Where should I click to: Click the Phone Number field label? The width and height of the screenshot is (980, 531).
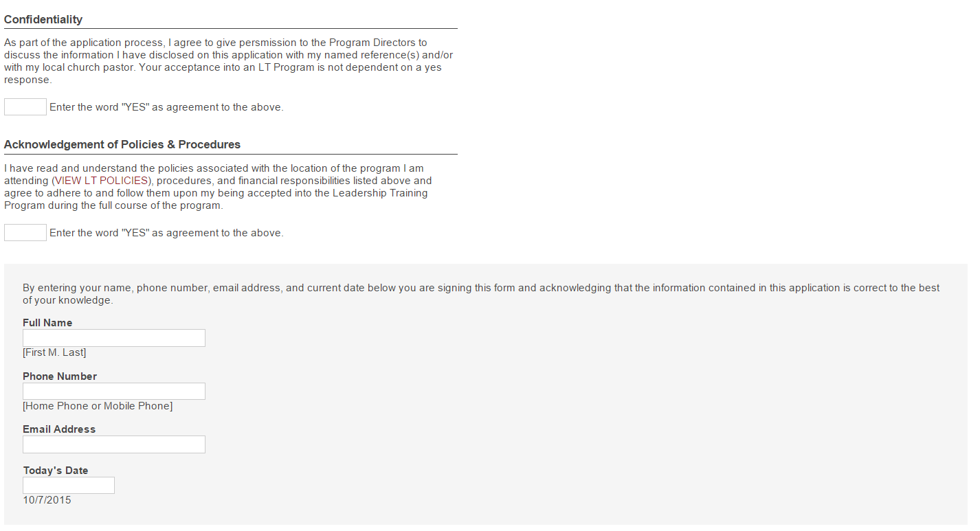tap(60, 376)
